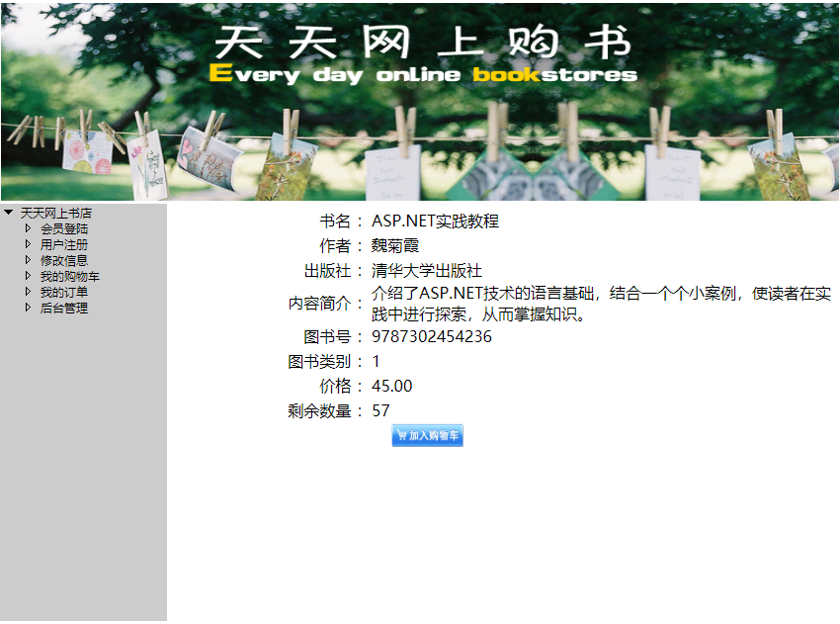
Task: Click the 内容简介： field label
Action: [x=327, y=304]
